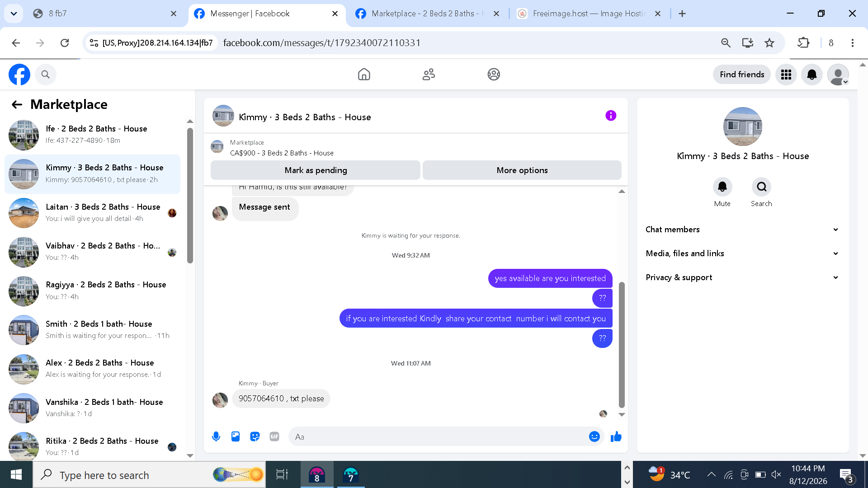The image size is (868, 488).
Task: Open the tab search dropdown
Action: pyautogui.click(x=14, y=14)
